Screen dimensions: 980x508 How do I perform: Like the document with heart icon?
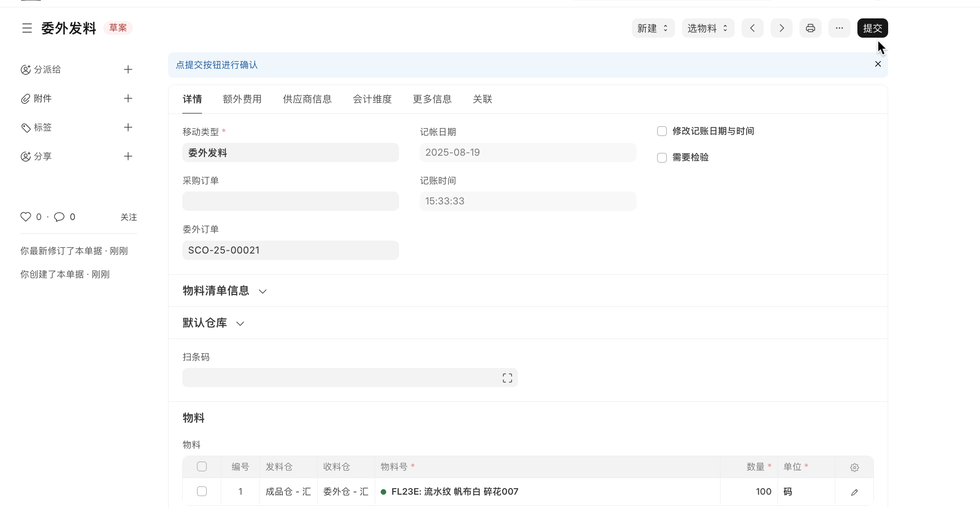click(x=26, y=217)
